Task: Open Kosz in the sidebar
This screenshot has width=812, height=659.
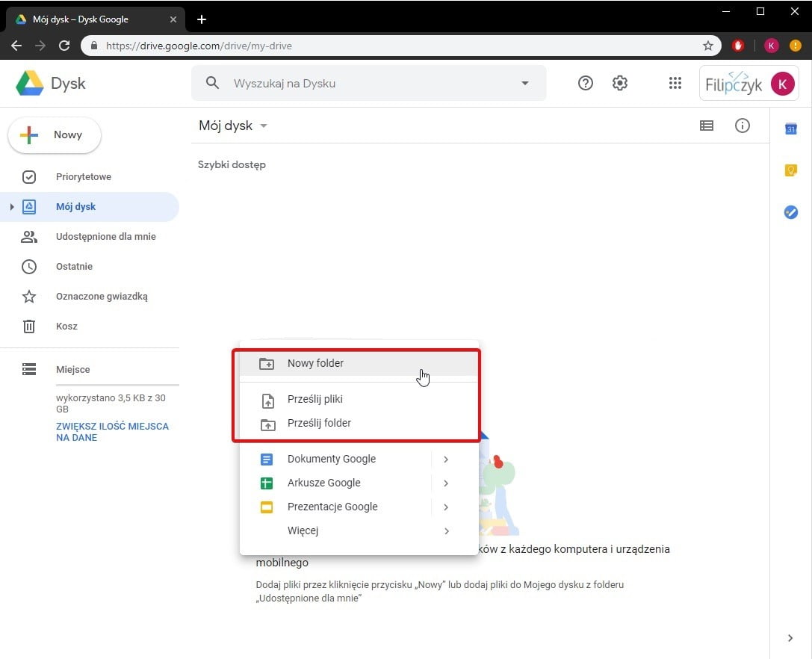Action: (x=66, y=327)
